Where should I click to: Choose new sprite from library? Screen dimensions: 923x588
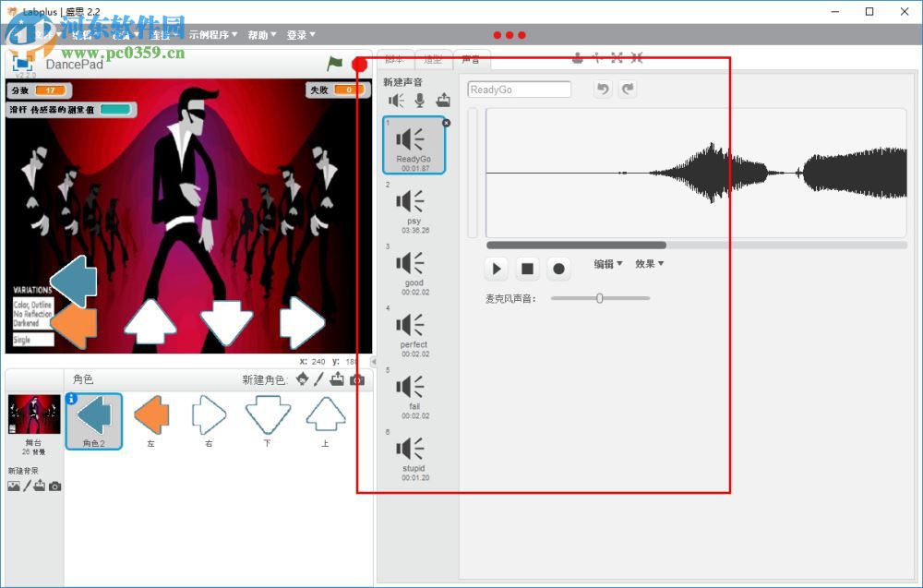click(303, 379)
